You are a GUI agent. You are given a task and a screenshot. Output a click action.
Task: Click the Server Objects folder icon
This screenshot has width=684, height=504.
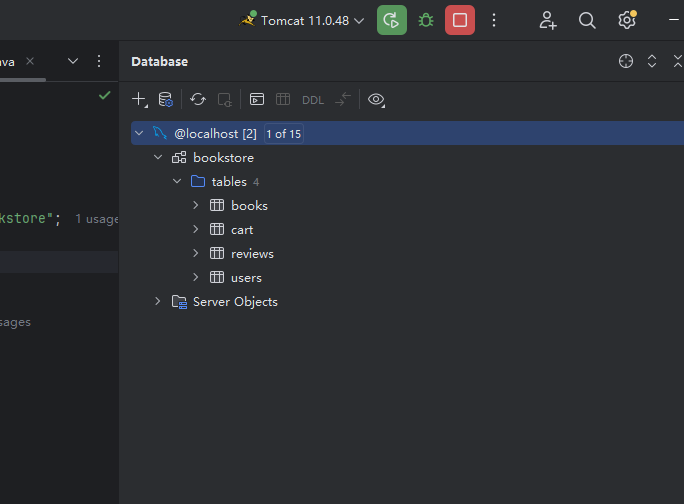coord(179,302)
